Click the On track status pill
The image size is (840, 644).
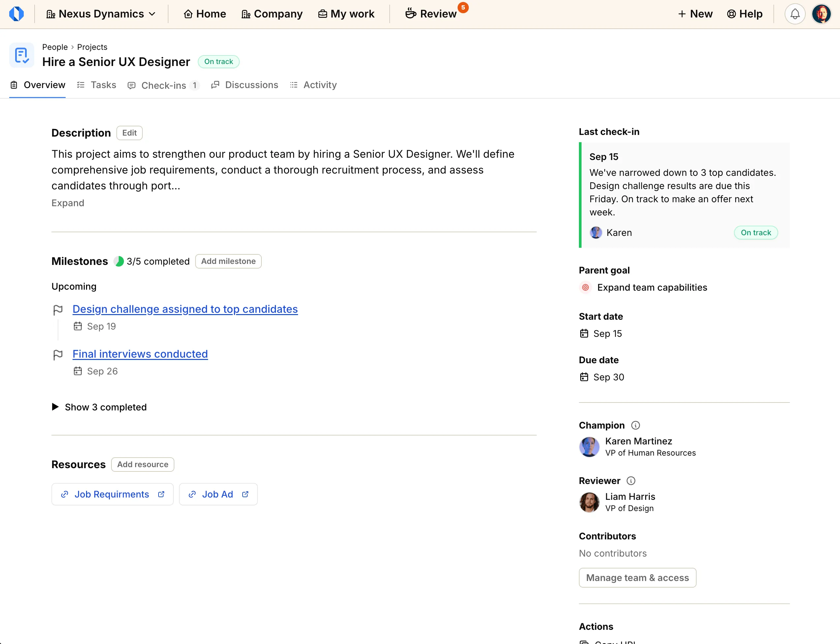point(218,61)
